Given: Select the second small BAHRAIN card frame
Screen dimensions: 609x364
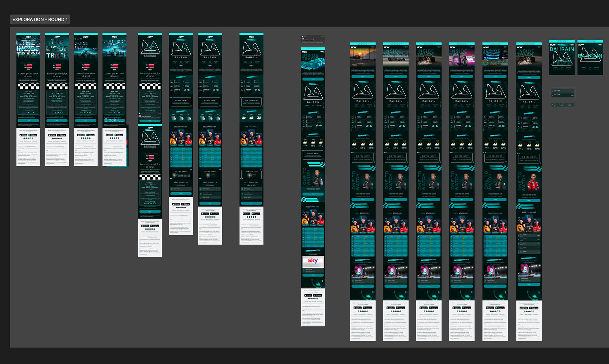Looking at the screenshot, I should (590, 57).
